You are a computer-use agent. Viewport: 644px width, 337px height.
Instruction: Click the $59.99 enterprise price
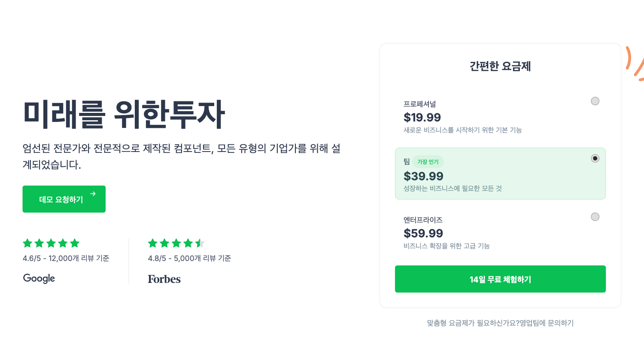(x=423, y=233)
